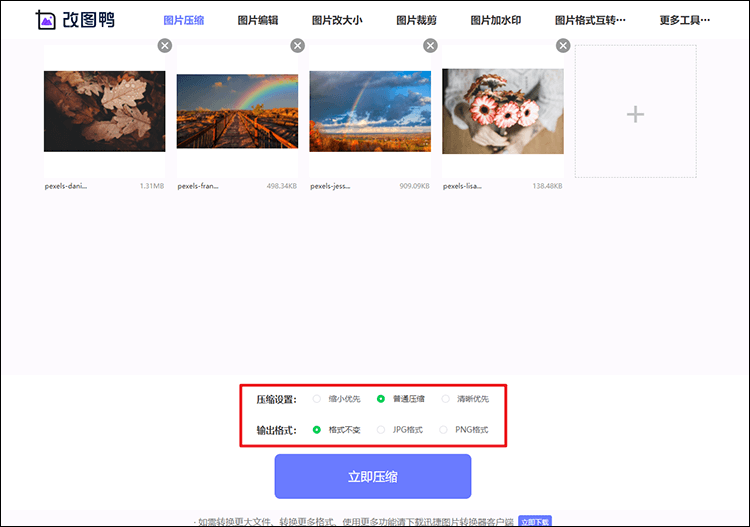Switch to 图片编辑 tab
The image size is (750, 527).
pyautogui.click(x=258, y=20)
